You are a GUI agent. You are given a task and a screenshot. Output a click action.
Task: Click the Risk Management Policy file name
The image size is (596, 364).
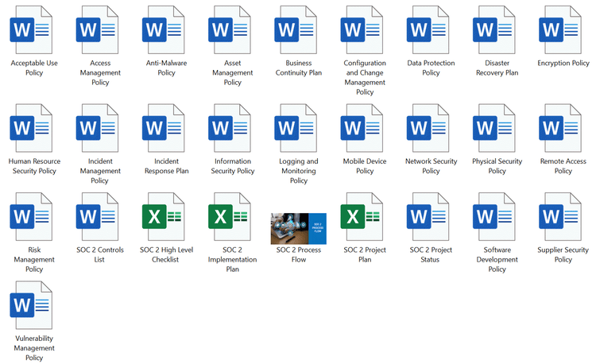33,259
